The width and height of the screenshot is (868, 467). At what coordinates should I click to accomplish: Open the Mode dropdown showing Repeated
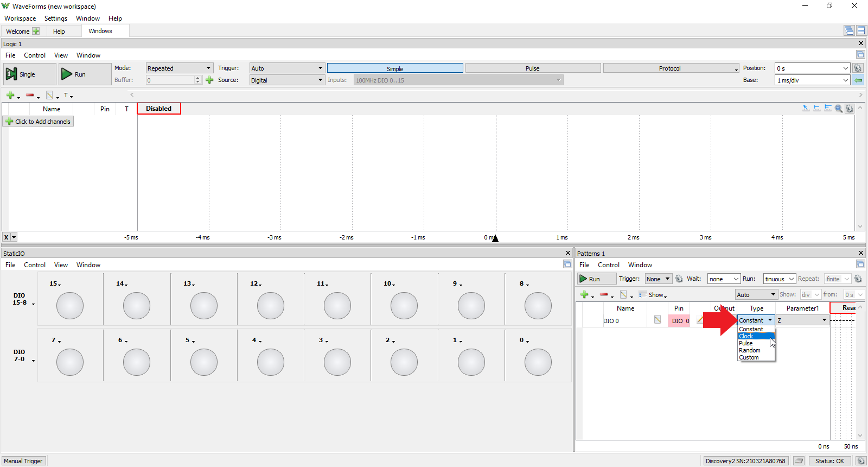(x=179, y=68)
